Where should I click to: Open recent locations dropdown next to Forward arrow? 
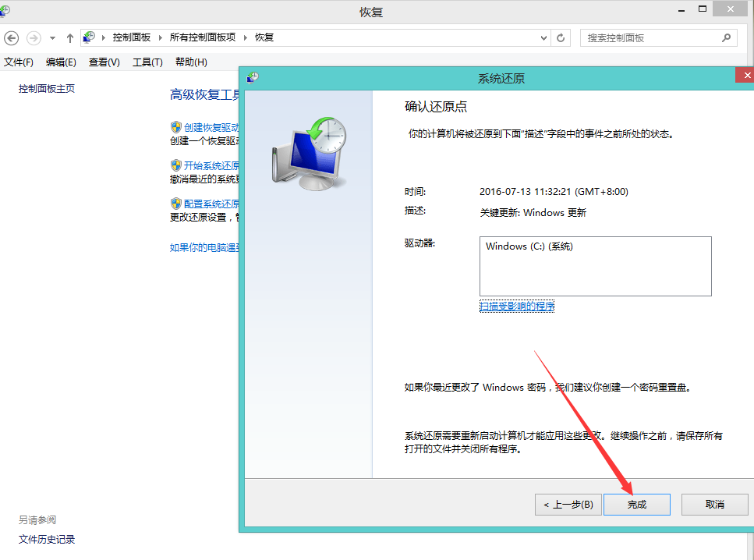pos(52,38)
